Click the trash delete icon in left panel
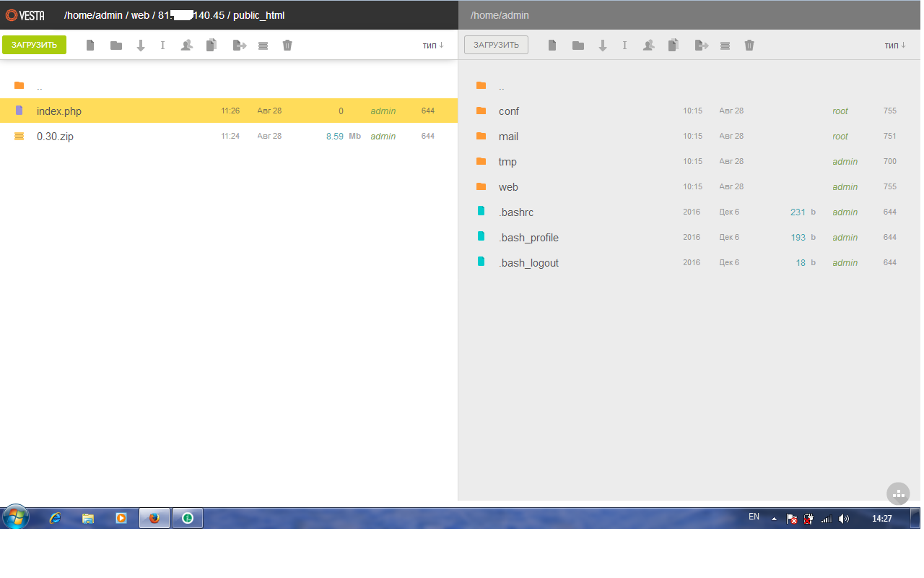This screenshot has width=924, height=578. pyautogui.click(x=287, y=46)
